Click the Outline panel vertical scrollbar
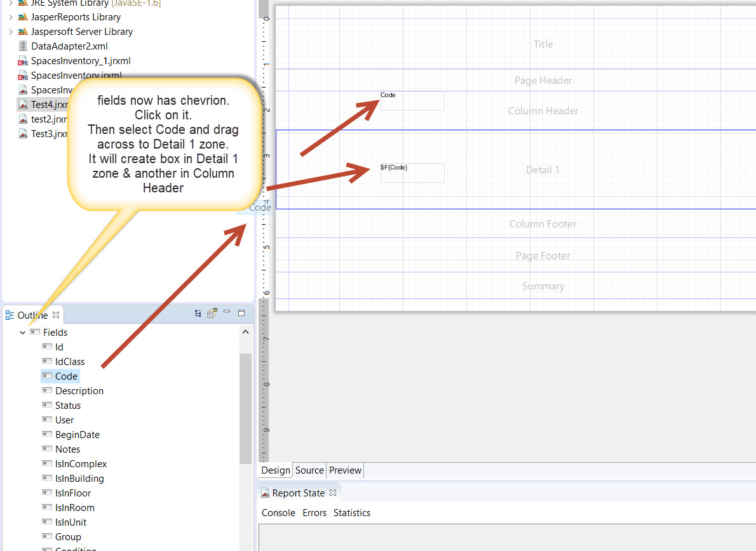Viewport: 756px width, 551px height. 245,406
